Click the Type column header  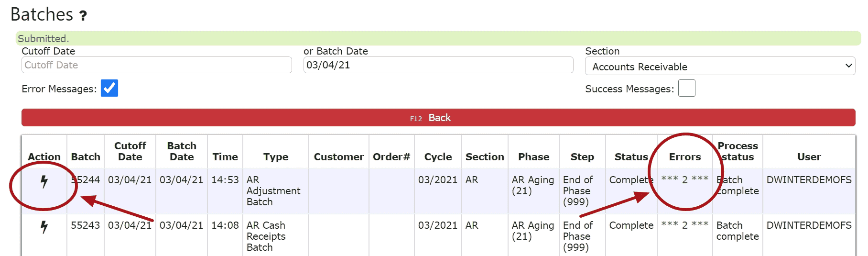point(276,157)
